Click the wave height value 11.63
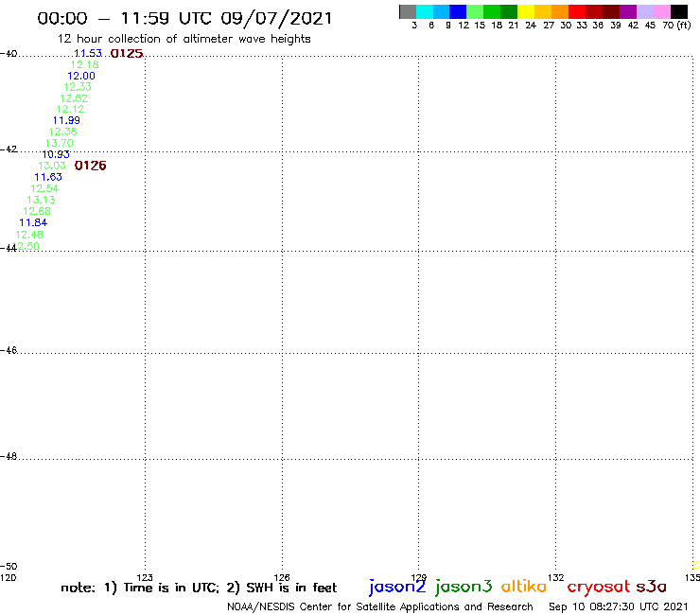The height and width of the screenshot is (615, 700). click(48, 177)
